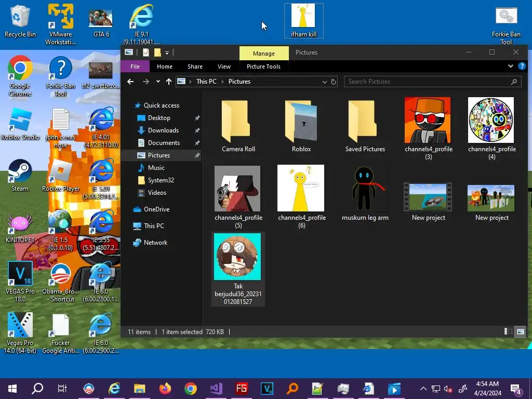Viewport: 532px width, 399px height.
Task: Refresh the Pictures folder view
Action: 334,82
